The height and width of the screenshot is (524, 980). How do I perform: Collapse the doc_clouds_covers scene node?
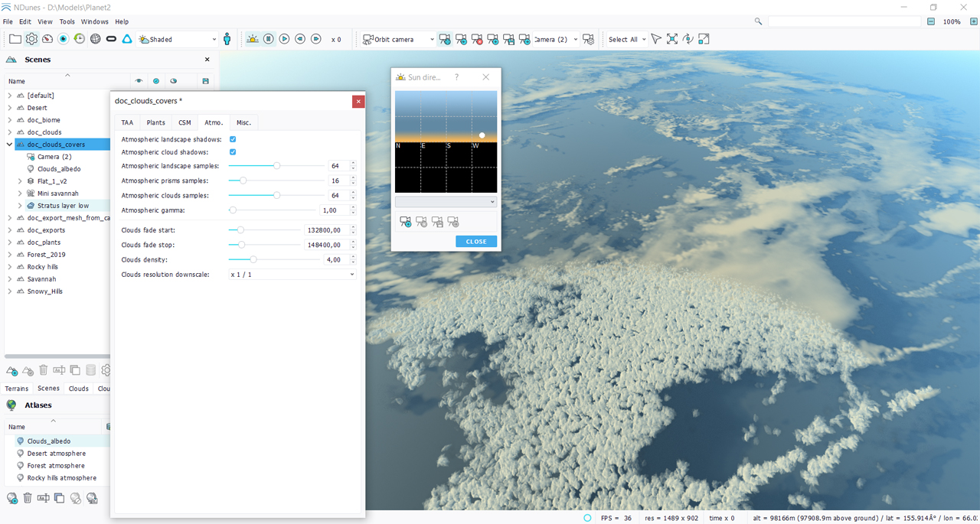[x=10, y=145]
